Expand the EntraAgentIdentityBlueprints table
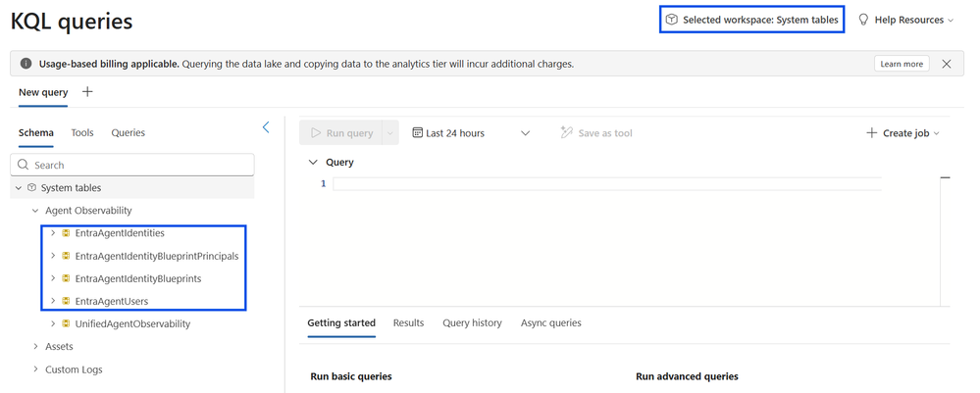Screen dimensions: 980x393 click(53, 278)
